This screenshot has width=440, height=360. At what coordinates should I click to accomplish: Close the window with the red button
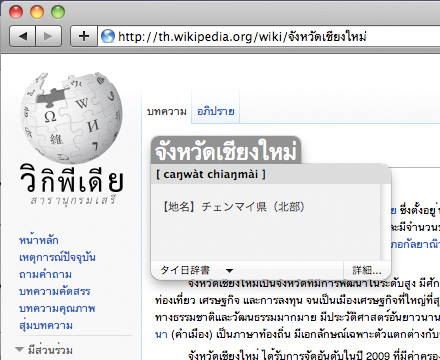16,12
